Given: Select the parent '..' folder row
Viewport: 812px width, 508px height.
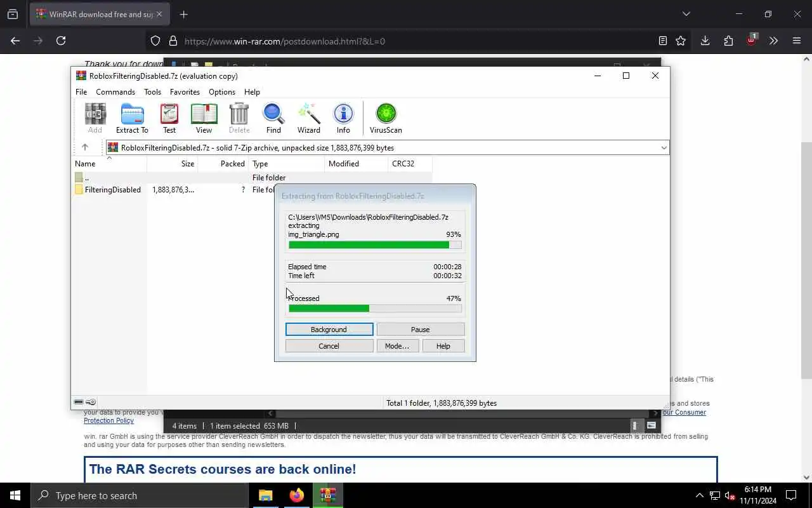Looking at the screenshot, I should pyautogui.click(x=252, y=178).
